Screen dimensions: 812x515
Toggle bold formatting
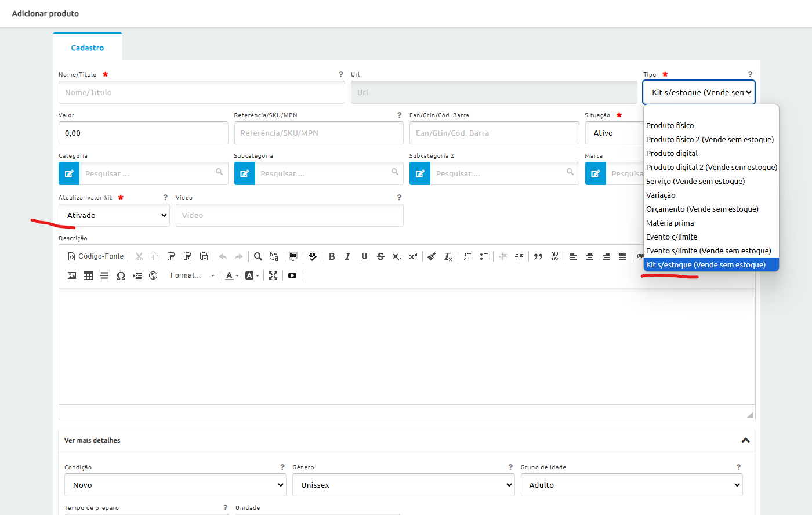pyautogui.click(x=332, y=256)
